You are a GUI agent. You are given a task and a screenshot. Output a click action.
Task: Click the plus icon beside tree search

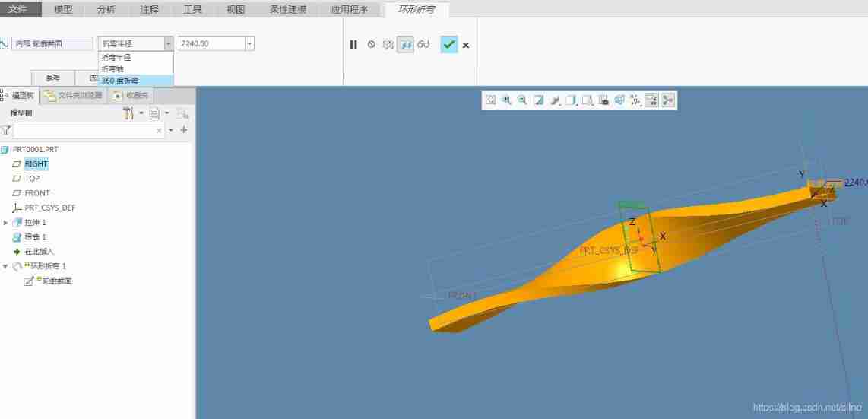pyautogui.click(x=185, y=130)
